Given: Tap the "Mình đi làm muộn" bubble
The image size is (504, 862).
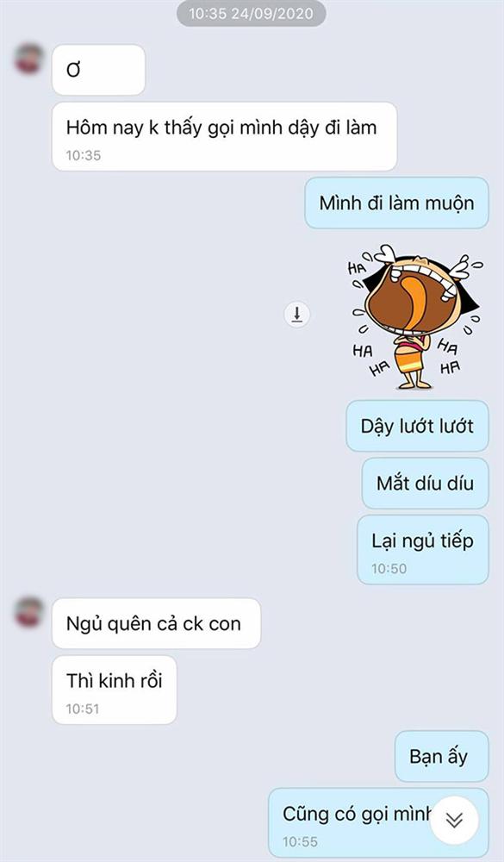Looking at the screenshot, I should pyautogui.click(x=397, y=203).
